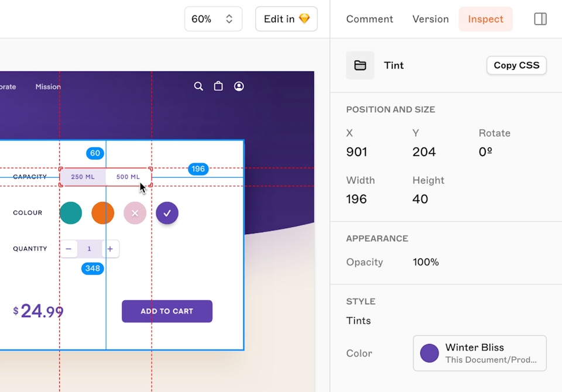This screenshot has height=392, width=562.
Task: Choose the teal colour swatch
Action: coord(71,213)
